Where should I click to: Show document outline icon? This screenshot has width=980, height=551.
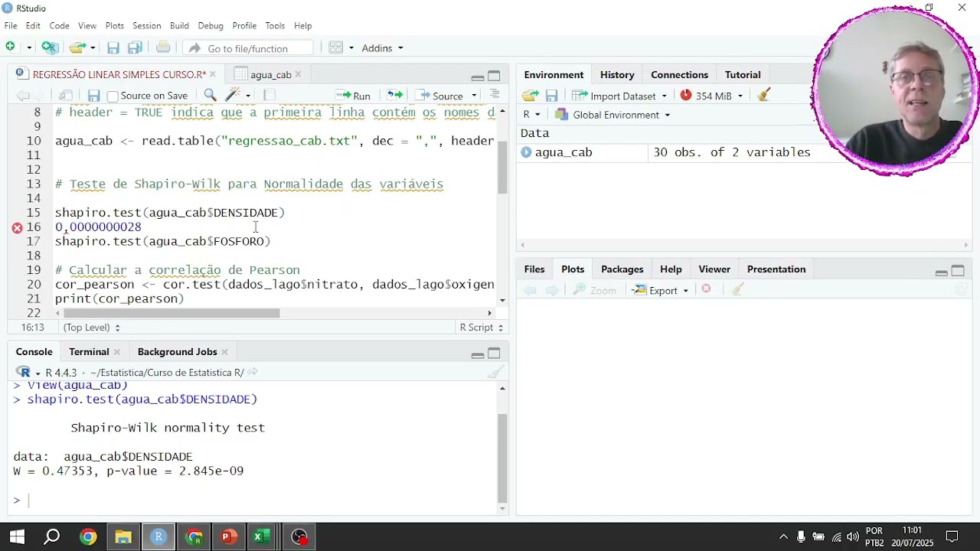495,94
